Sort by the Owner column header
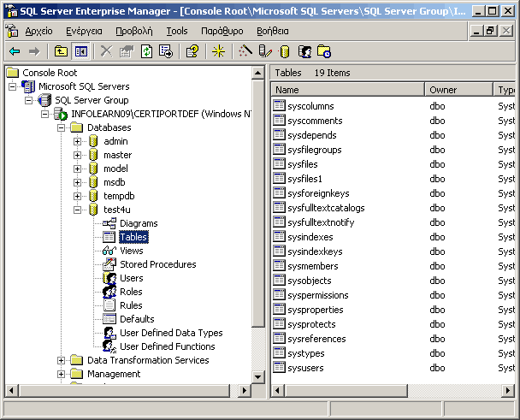The image size is (520, 420). [459, 90]
